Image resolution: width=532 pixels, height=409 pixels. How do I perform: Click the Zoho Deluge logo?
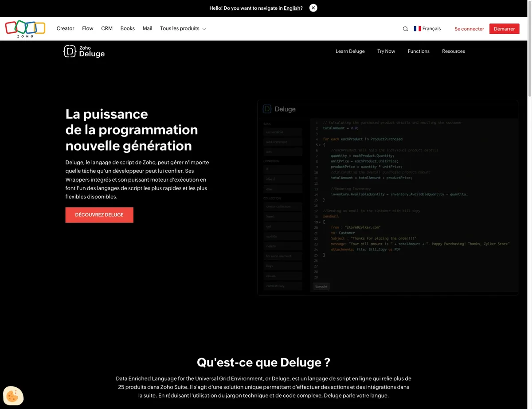point(84,51)
